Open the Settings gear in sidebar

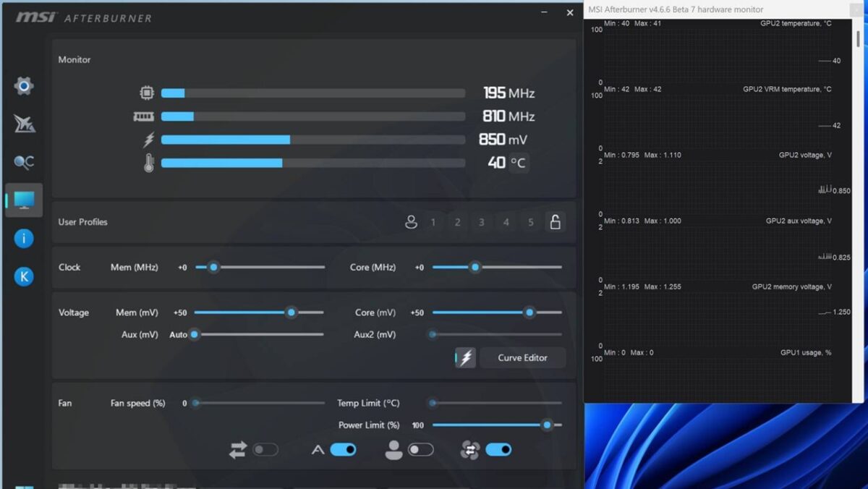[24, 86]
